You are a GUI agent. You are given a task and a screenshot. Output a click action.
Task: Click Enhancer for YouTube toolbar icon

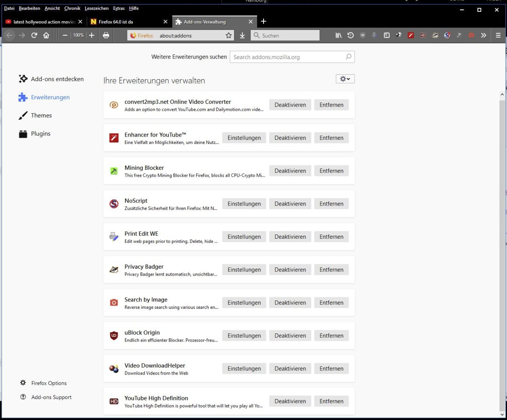[411, 35]
